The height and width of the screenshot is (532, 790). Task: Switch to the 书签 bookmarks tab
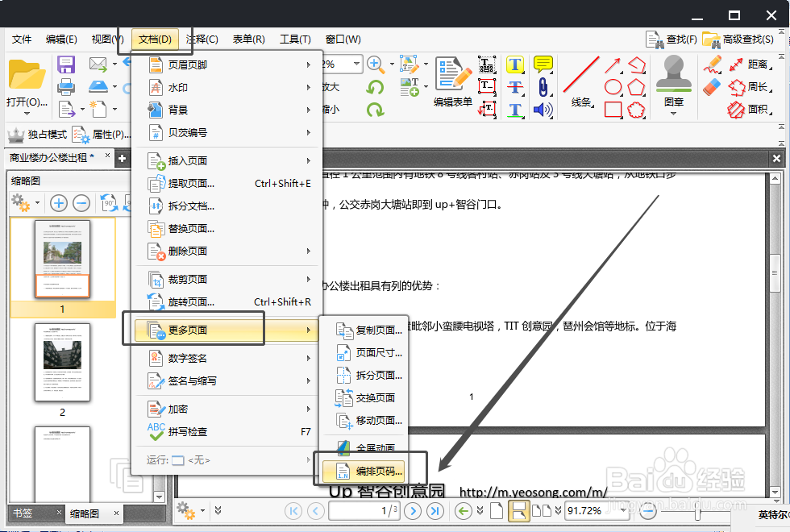click(x=24, y=512)
